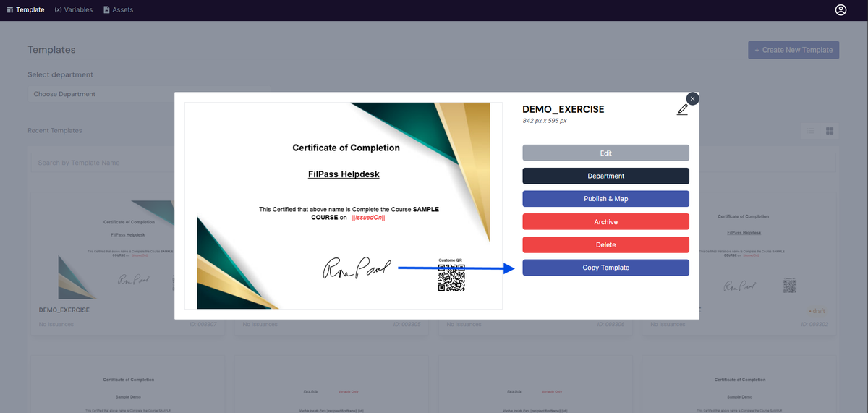This screenshot has width=868, height=413.
Task: Switch to grid view icon
Action: coord(830,131)
